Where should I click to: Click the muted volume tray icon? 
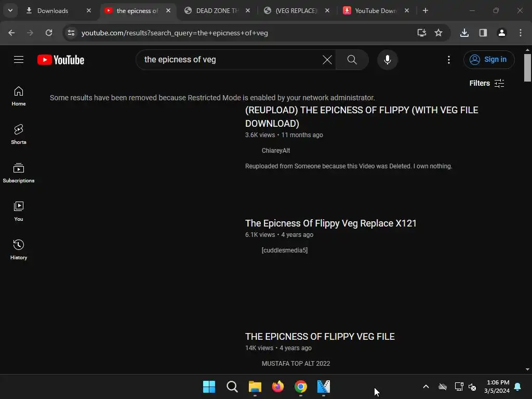click(x=472, y=387)
